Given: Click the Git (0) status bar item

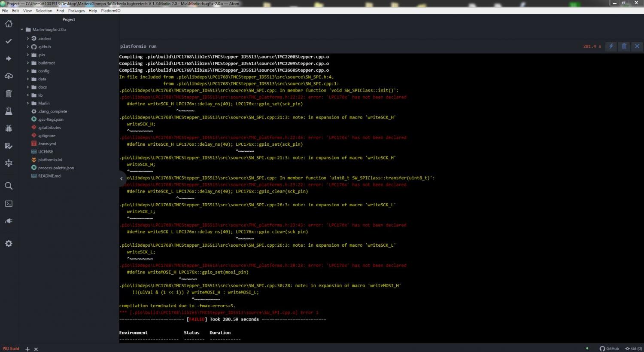Looking at the screenshot, I should pos(633,349).
